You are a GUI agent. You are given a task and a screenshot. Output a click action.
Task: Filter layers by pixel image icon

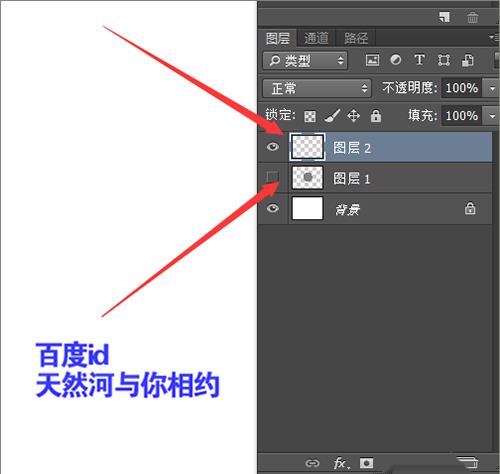coord(372,60)
